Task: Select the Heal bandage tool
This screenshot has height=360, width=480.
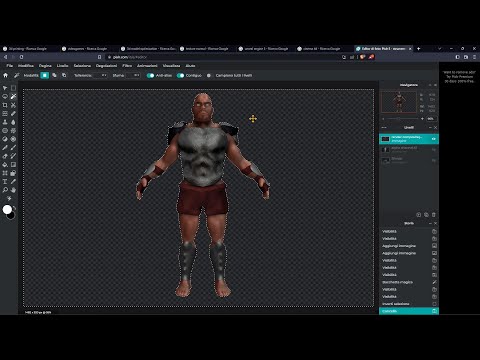Action: tap(13, 114)
